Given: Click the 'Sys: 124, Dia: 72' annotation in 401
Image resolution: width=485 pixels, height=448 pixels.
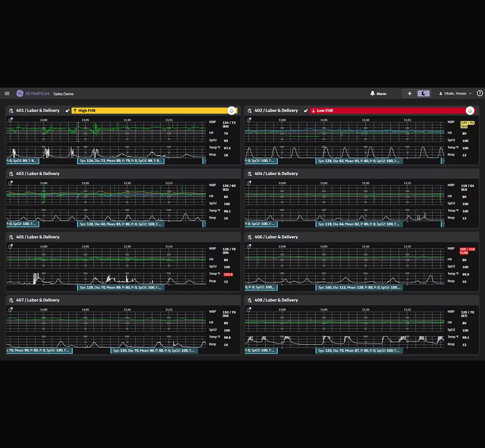Looking at the screenshot, I should 120,161.
